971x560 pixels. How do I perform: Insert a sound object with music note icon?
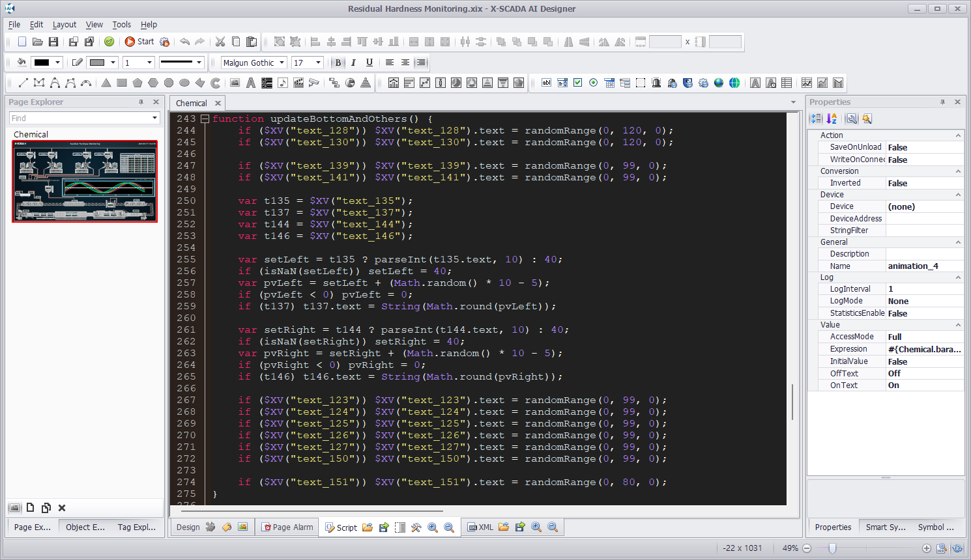pos(282,83)
